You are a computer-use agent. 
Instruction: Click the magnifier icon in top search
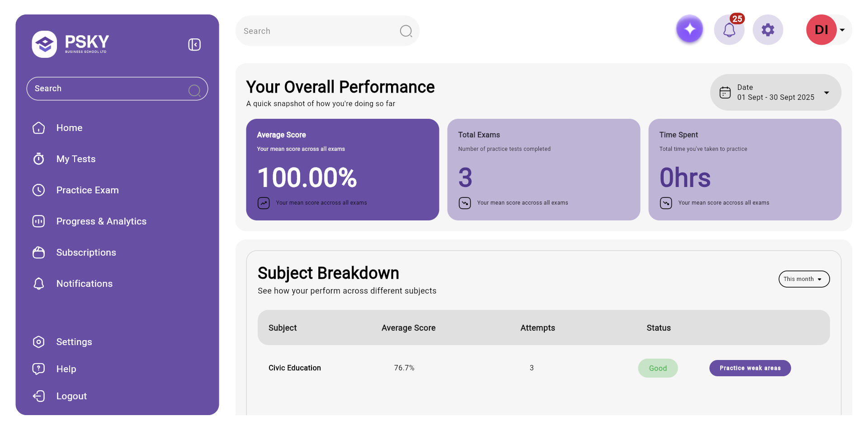pos(406,31)
